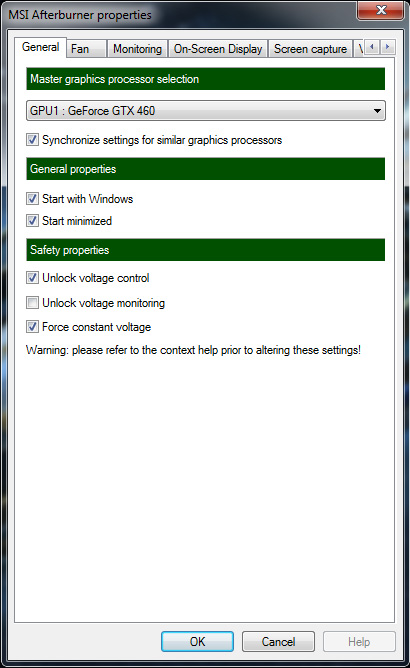Click the Help button

click(x=359, y=642)
